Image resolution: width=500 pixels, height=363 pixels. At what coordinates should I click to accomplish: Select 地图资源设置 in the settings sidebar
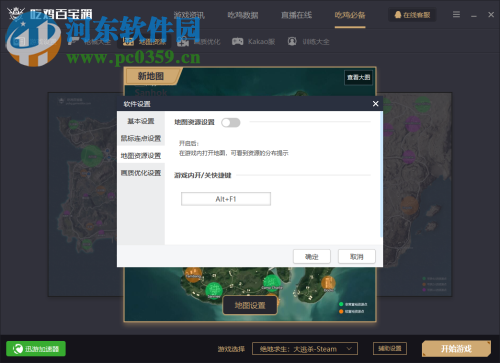(141, 156)
